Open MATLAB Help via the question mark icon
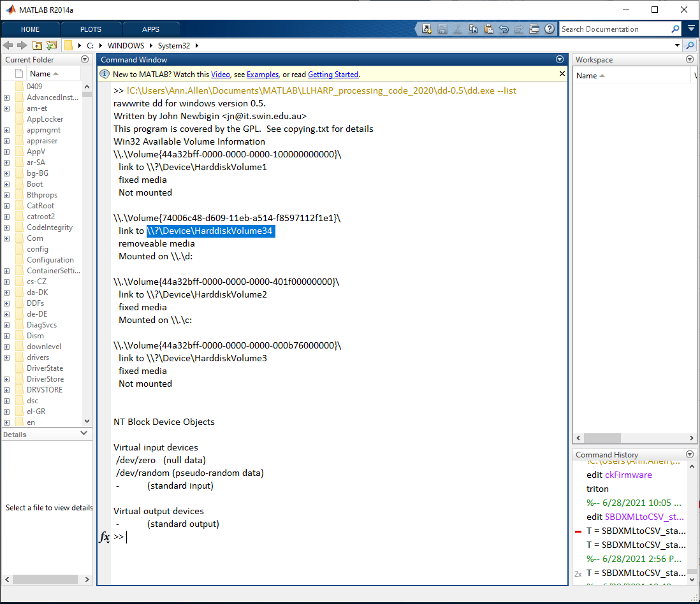700x604 pixels. 549,29
